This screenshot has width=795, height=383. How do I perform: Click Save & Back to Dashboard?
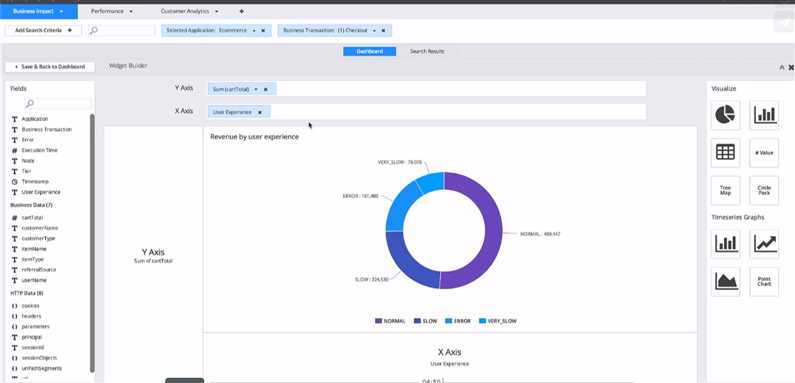click(50, 67)
